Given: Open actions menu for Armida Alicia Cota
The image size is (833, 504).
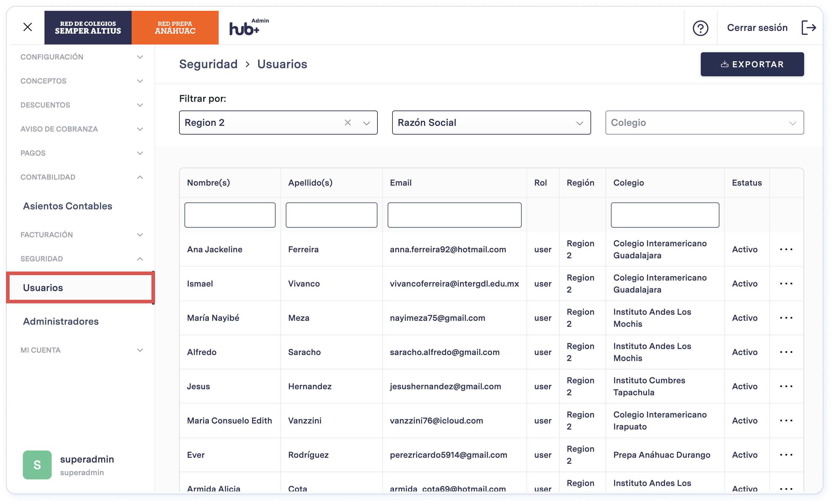Looking at the screenshot, I should [x=786, y=488].
